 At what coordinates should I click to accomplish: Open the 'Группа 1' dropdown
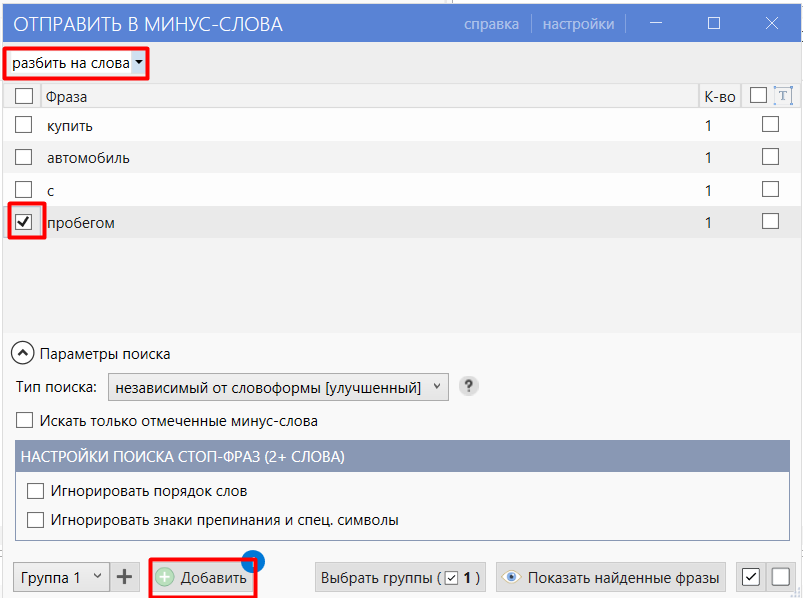point(61,578)
